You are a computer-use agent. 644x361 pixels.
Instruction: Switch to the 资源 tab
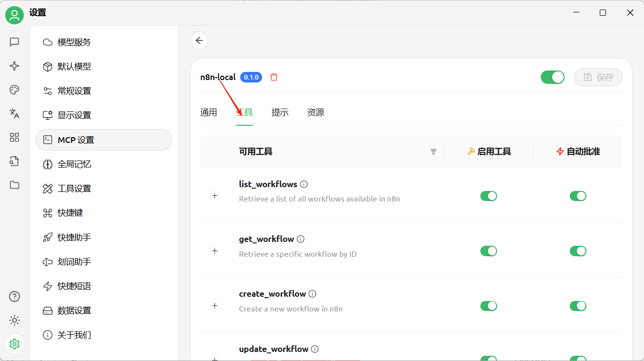(316, 112)
